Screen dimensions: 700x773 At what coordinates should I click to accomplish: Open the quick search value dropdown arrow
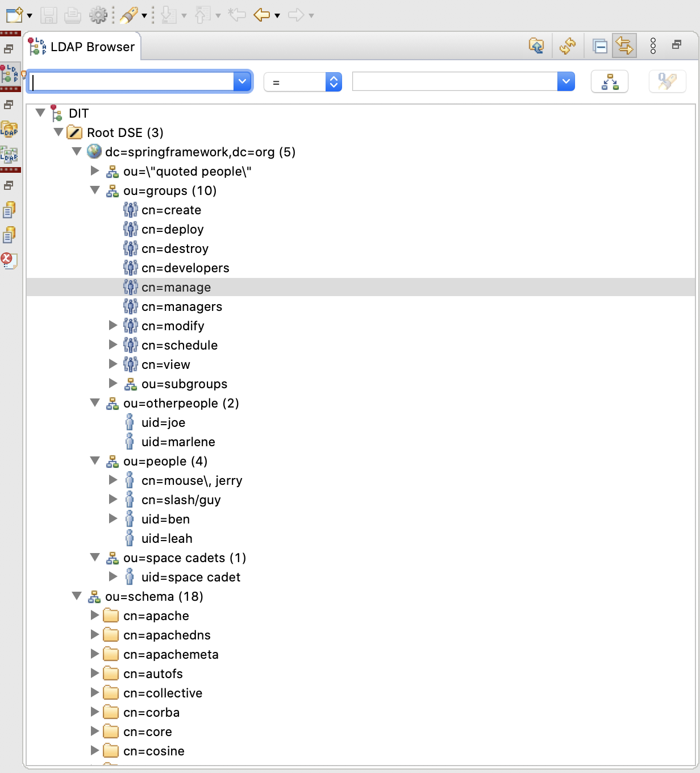tap(566, 81)
